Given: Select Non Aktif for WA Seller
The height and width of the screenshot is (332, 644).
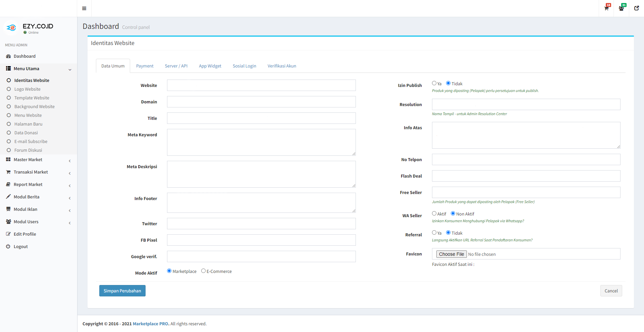Looking at the screenshot, I should tap(453, 214).
